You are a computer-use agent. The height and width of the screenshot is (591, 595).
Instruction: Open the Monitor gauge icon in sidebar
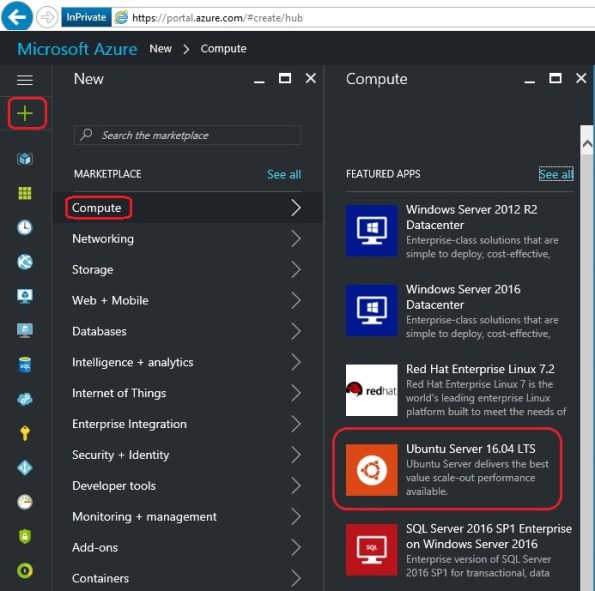tap(25, 502)
